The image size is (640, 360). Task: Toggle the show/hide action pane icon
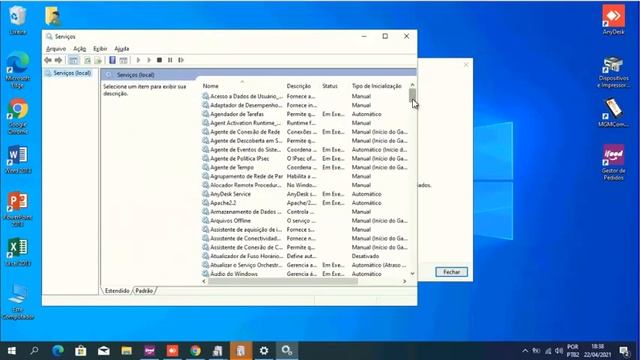pos(123,60)
